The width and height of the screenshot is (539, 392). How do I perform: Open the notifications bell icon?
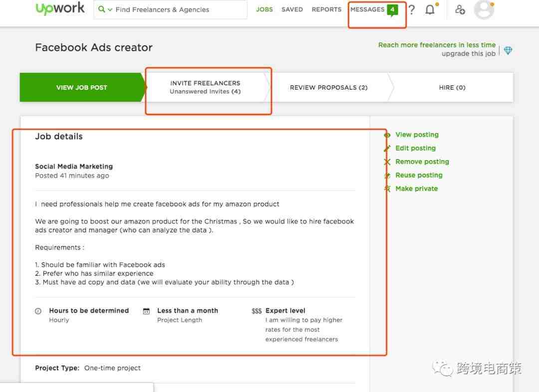pos(430,9)
